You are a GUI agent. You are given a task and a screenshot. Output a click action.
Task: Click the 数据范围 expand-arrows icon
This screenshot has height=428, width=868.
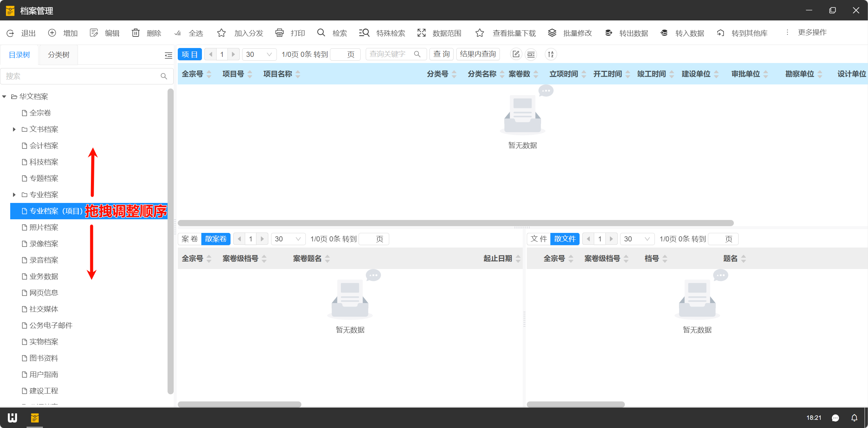[421, 33]
